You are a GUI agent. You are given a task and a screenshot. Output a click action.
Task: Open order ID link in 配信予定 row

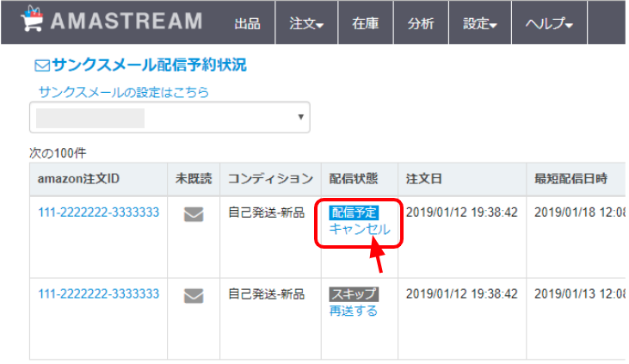point(99,213)
